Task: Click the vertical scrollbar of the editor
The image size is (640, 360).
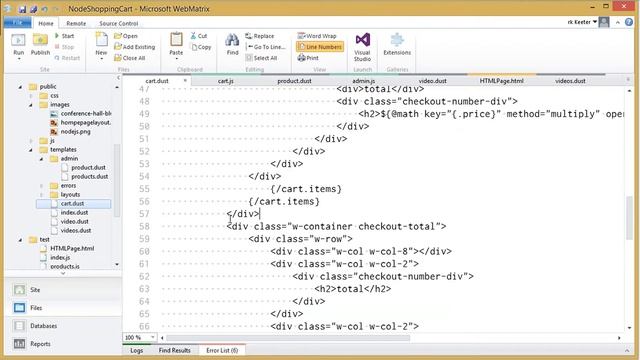Action: tap(629, 218)
